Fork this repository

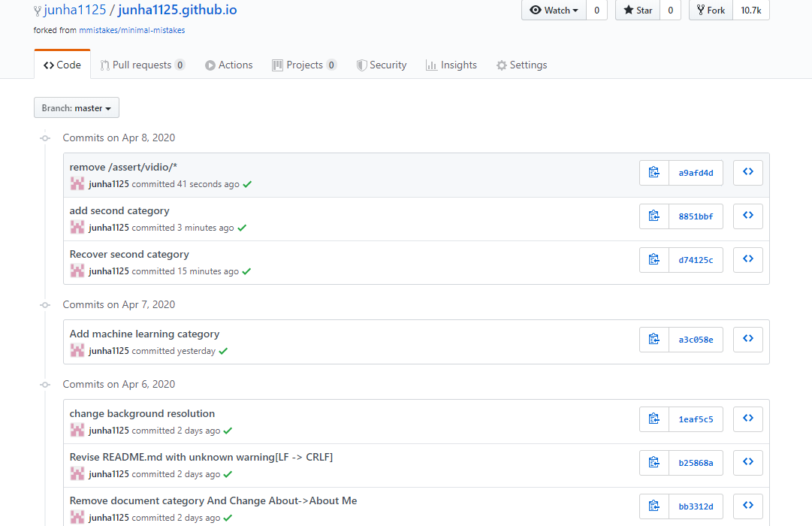pos(711,10)
